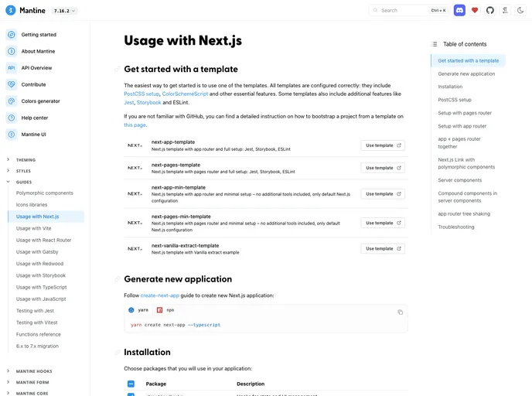Screen dimensions: 532x396
Task: Open the Getting started compass icon
Action: (x=11, y=35)
